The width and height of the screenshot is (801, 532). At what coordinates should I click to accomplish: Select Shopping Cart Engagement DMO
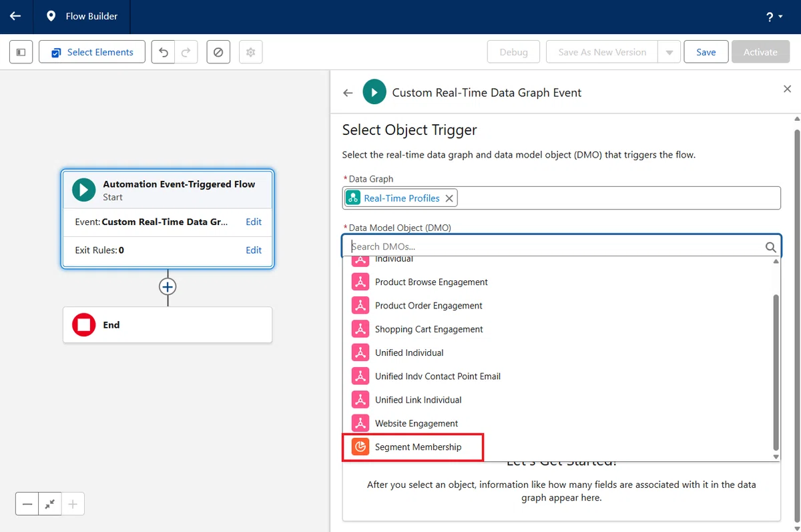pos(559,329)
